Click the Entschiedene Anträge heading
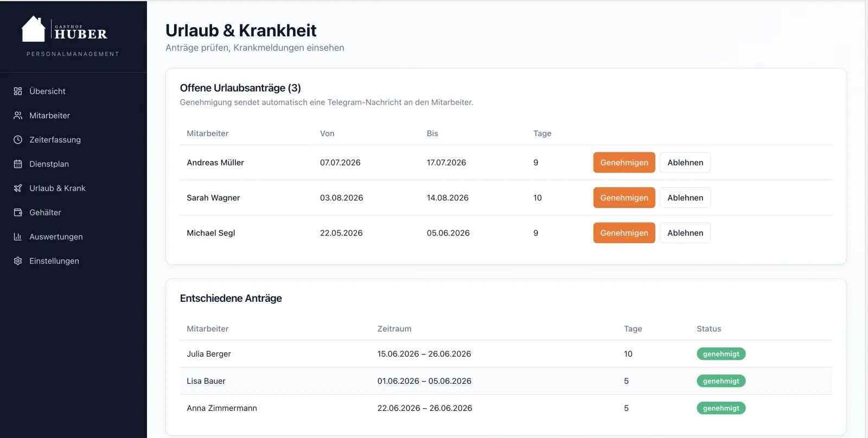Screen dimensions: 868x438 coord(231,298)
